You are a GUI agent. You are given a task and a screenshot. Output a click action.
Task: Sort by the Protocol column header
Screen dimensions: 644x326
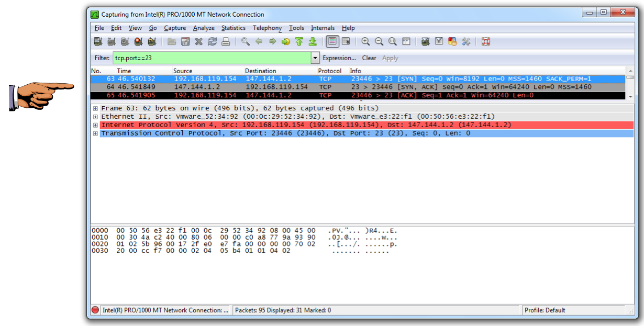coord(332,71)
